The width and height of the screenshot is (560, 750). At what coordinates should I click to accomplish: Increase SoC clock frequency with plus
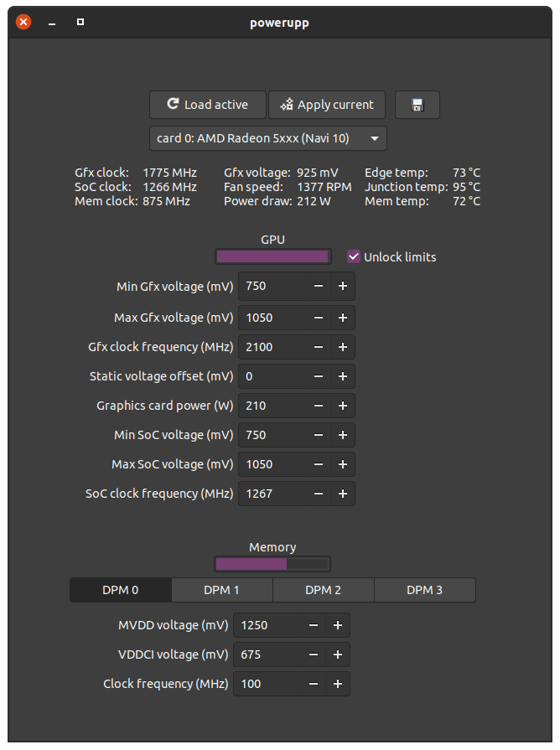pyautogui.click(x=343, y=494)
